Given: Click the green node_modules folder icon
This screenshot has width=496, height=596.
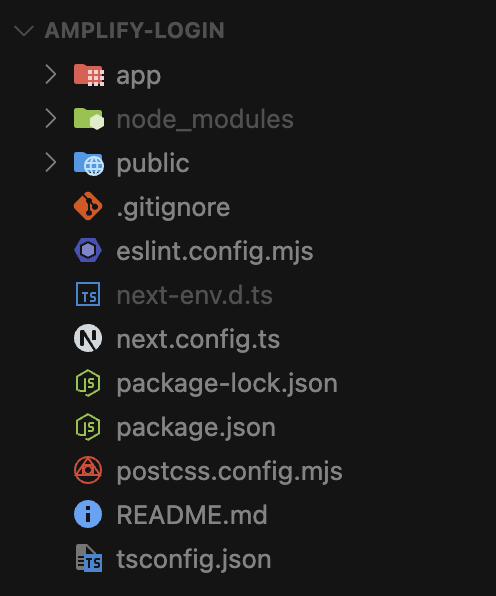Looking at the screenshot, I should (89, 119).
